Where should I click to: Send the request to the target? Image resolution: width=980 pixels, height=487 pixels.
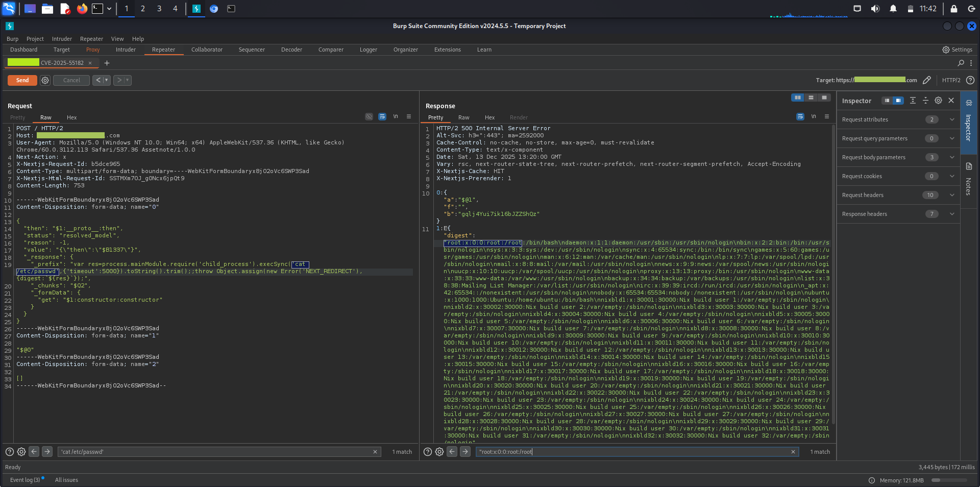point(21,80)
